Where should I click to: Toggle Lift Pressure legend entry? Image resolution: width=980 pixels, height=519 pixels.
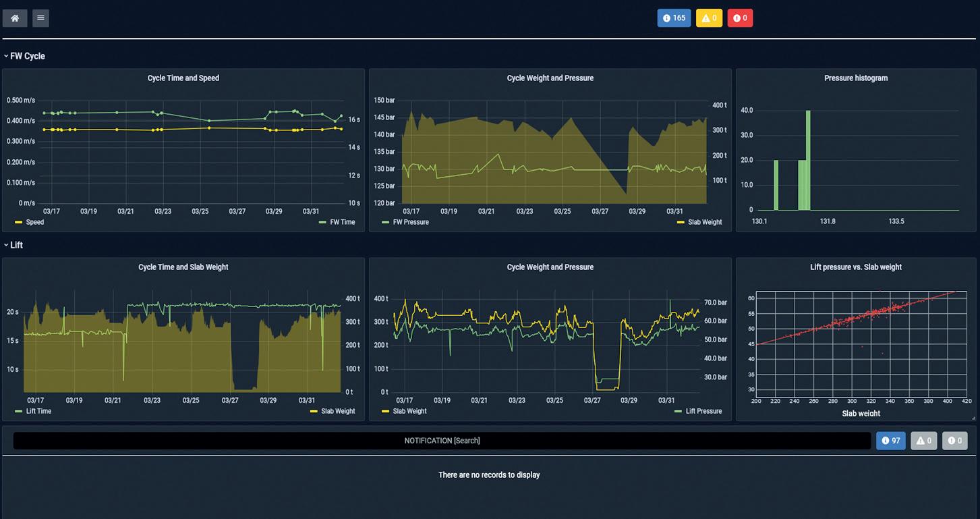(698, 411)
